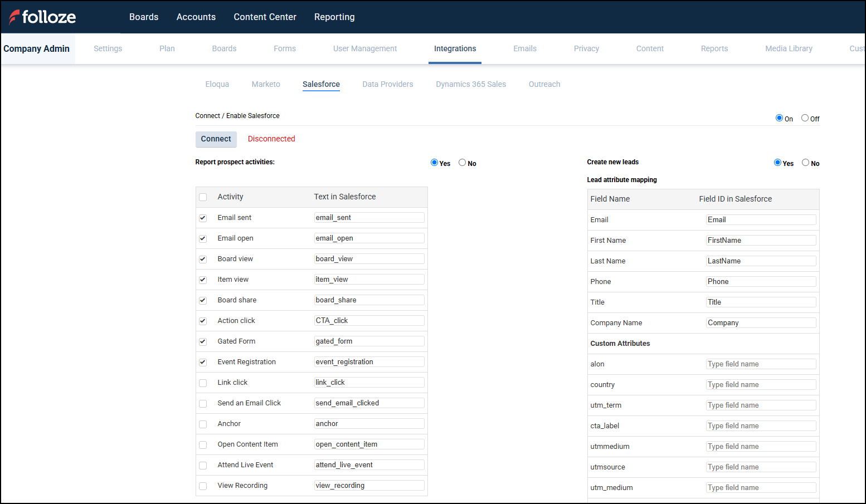Click the country custom attribute field
The height and width of the screenshot is (504, 866).
click(761, 385)
